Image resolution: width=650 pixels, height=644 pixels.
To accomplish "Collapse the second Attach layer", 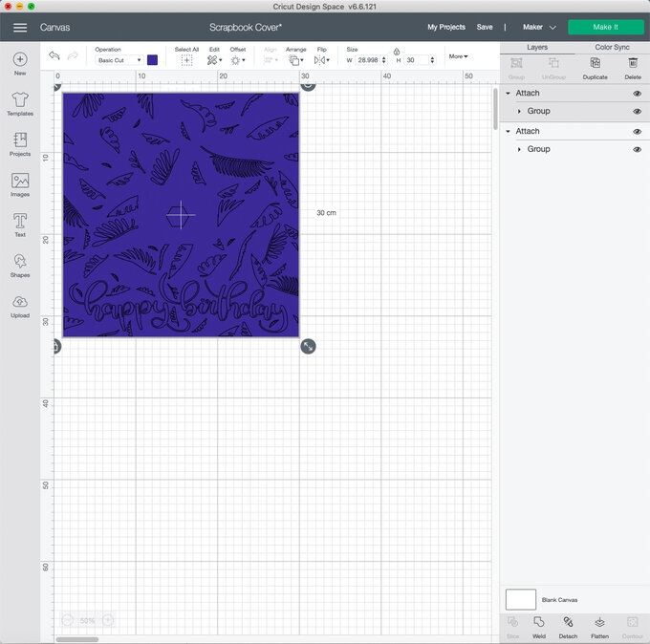I will (508, 131).
